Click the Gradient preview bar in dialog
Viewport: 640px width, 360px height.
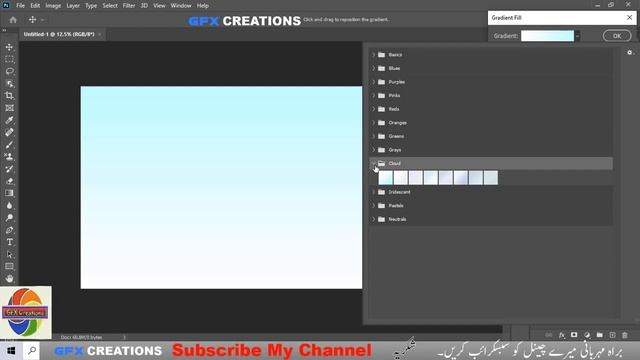547,36
